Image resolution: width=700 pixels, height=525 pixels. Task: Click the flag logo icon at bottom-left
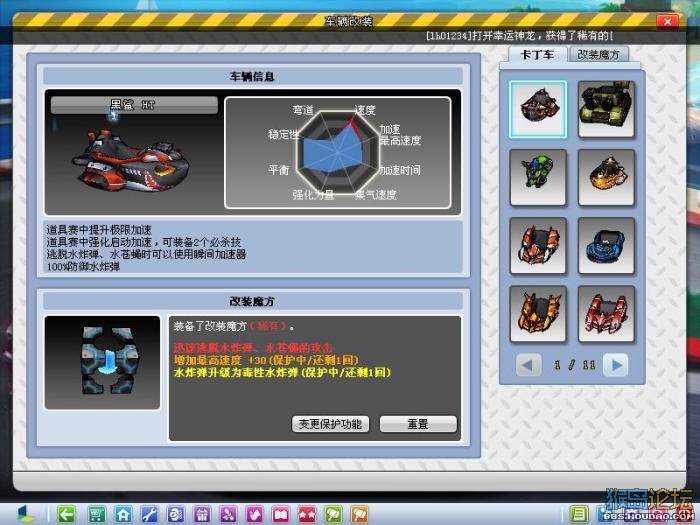[25, 514]
